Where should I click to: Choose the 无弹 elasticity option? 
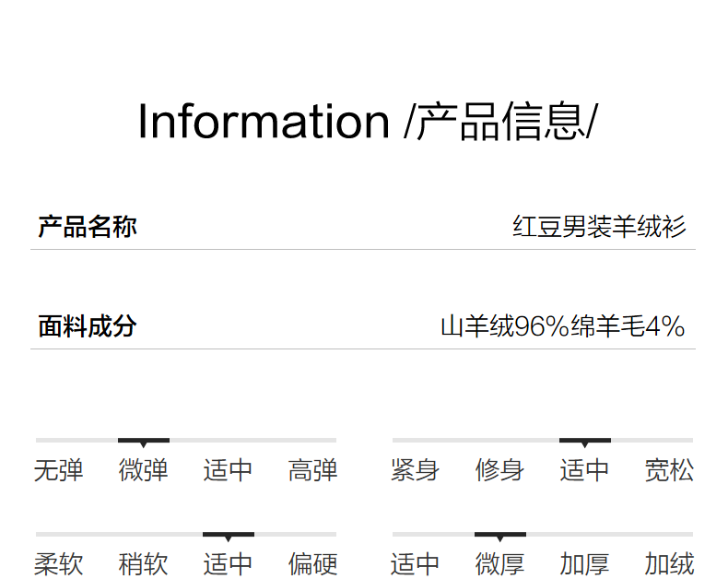[59, 471]
